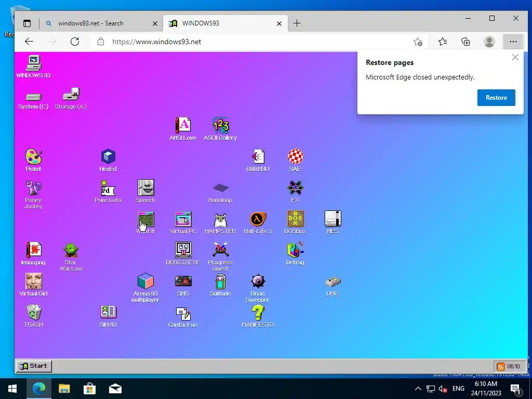Close the windows93.net - Search tab
Image resolution: width=532 pixels, height=399 pixels.
point(155,23)
